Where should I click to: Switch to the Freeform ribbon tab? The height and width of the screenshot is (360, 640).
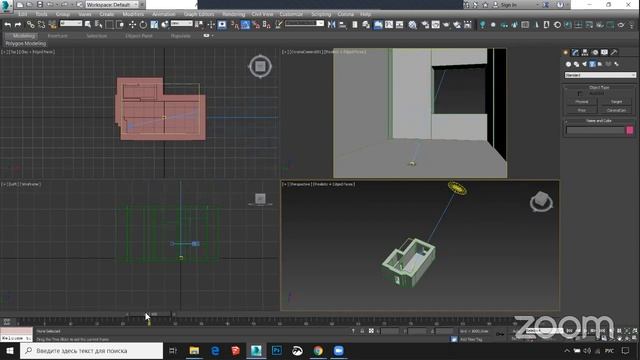[x=58, y=36]
